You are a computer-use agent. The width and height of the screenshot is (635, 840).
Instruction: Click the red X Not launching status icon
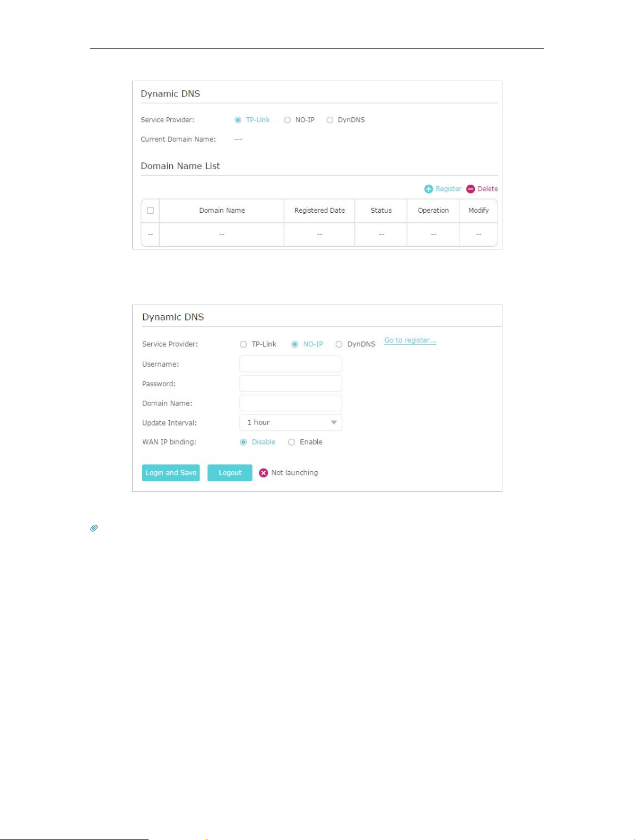(263, 473)
